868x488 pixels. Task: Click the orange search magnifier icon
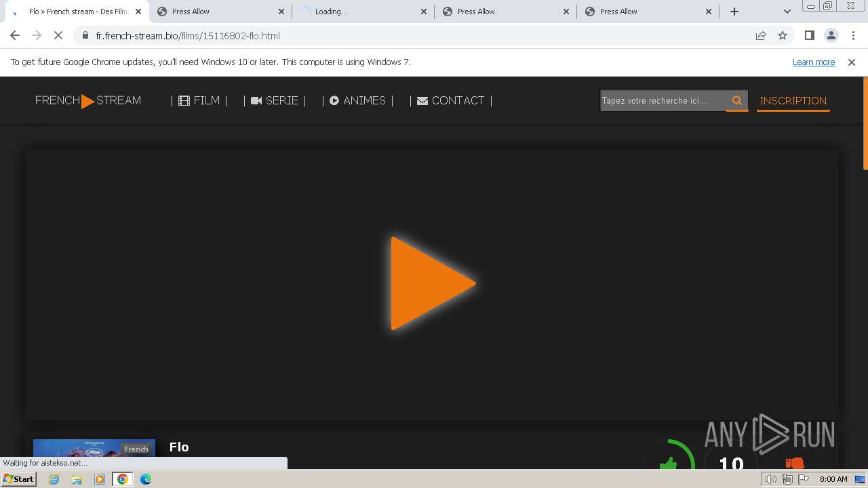click(x=737, y=100)
